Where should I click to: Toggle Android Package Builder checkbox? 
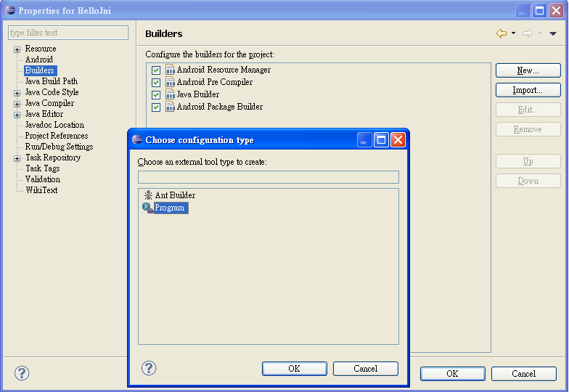(156, 107)
